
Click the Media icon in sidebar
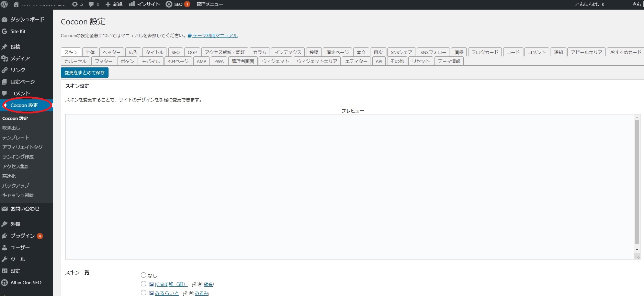pos(4,58)
